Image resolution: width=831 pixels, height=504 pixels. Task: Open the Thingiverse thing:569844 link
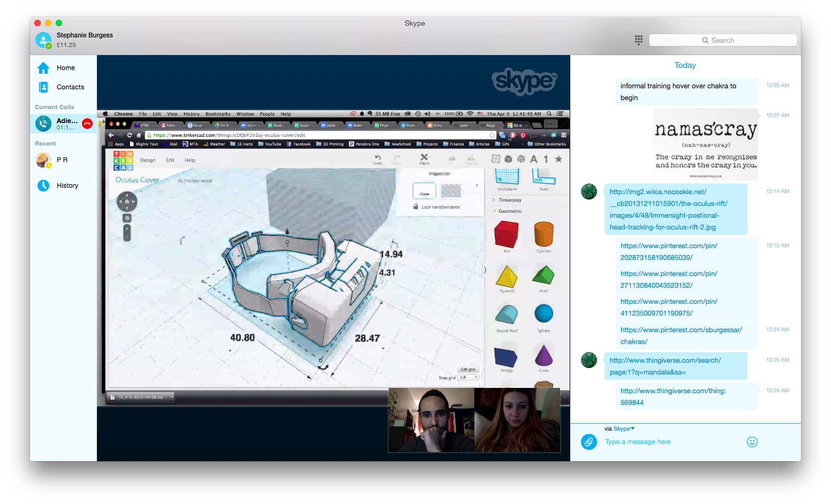tap(673, 396)
